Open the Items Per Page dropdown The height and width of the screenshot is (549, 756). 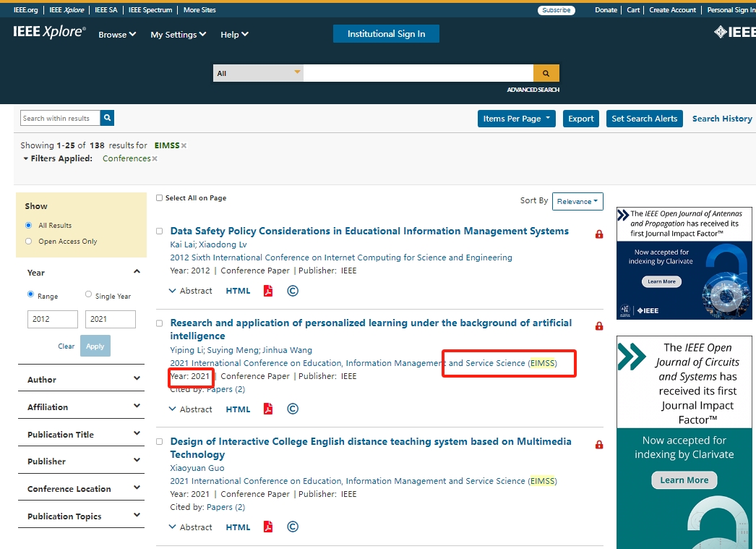click(x=516, y=119)
